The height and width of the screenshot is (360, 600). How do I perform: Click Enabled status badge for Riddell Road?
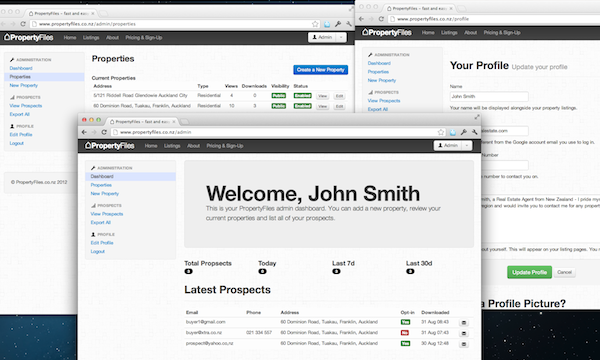pos(302,96)
